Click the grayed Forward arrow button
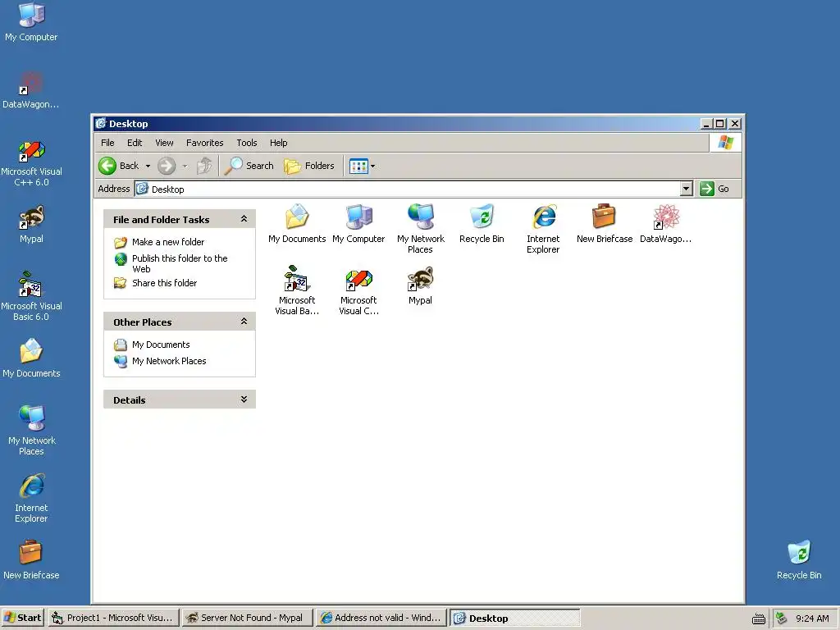Image resolution: width=840 pixels, height=630 pixels. point(167,166)
